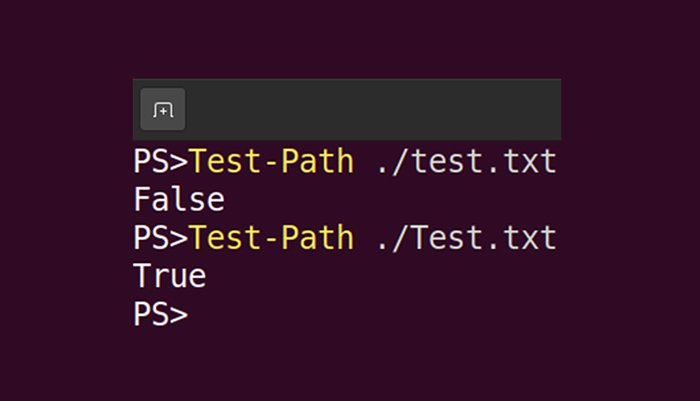
Task: Click the purple background above the header bar
Action: [350, 40]
